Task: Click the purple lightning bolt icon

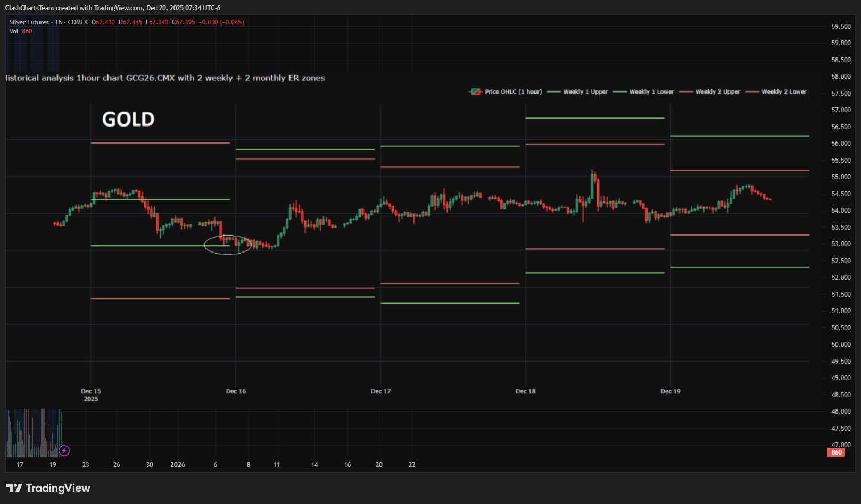Action: tap(64, 451)
